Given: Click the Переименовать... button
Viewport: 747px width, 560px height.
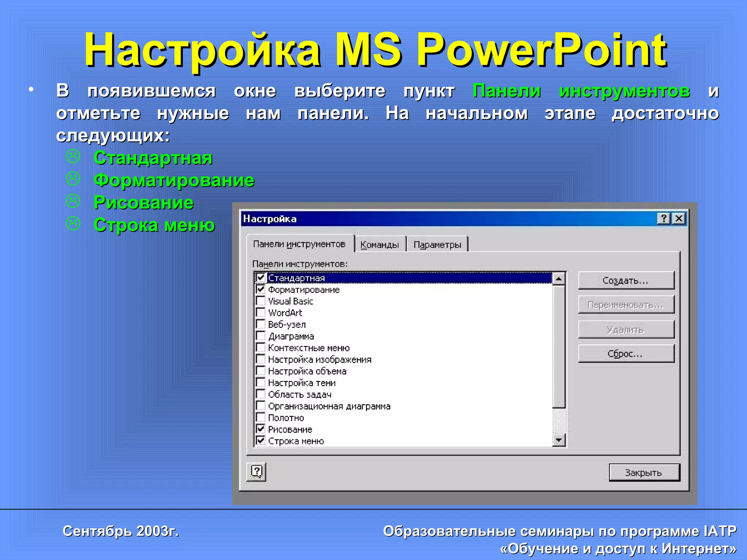Looking at the screenshot, I should [626, 304].
